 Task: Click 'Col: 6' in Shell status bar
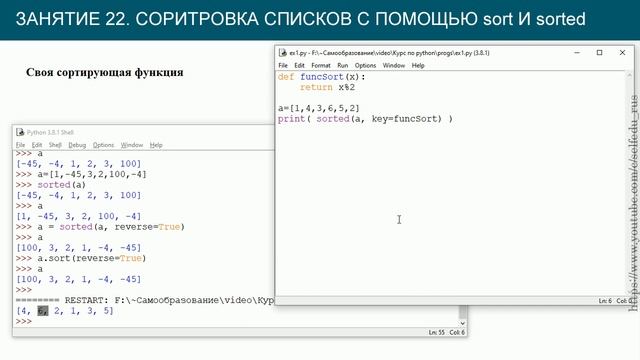[x=457, y=332]
